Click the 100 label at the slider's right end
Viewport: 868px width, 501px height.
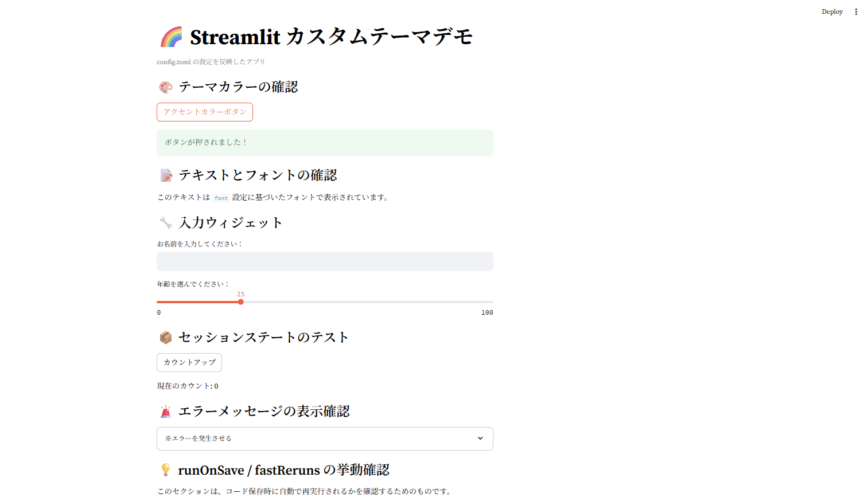point(487,312)
